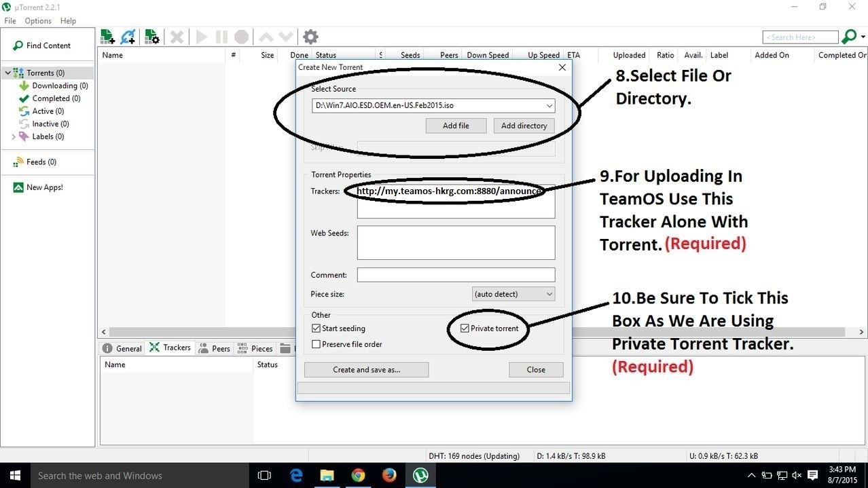Click the Start torrent play icon
Viewport: 868px width, 488px height.
click(202, 37)
